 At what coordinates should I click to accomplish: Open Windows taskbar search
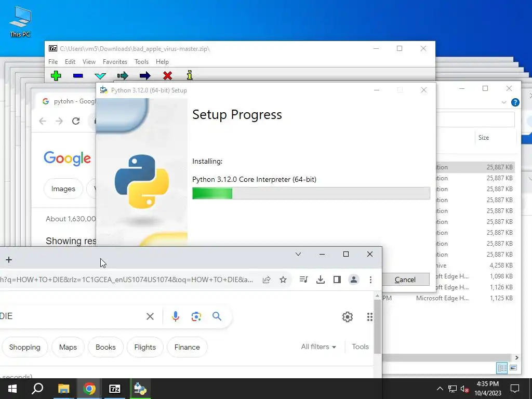[x=37, y=389]
